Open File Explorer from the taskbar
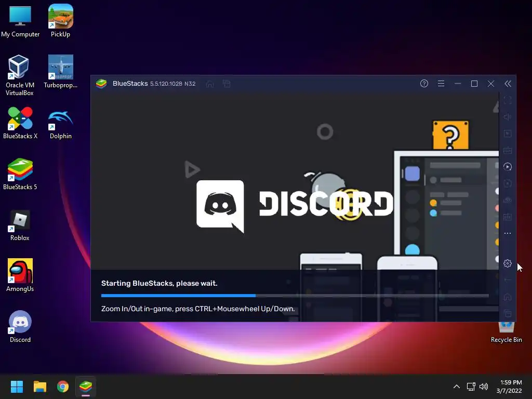The image size is (532, 399). point(39,387)
